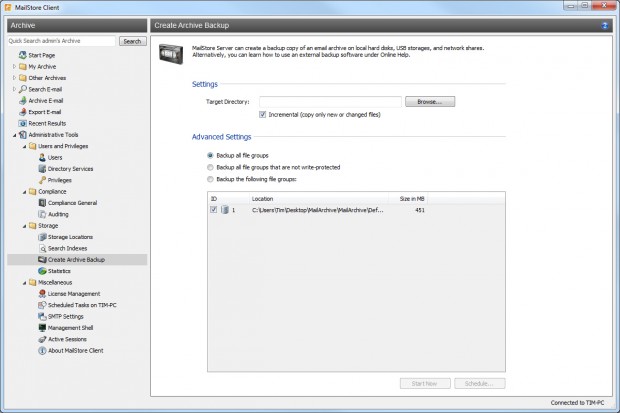Expand the Search E-mail tree node
This screenshot has height=413, width=620.
tap(14, 89)
